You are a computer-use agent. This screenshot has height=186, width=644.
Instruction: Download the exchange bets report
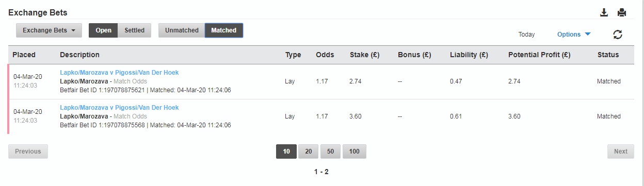(604, 12)
